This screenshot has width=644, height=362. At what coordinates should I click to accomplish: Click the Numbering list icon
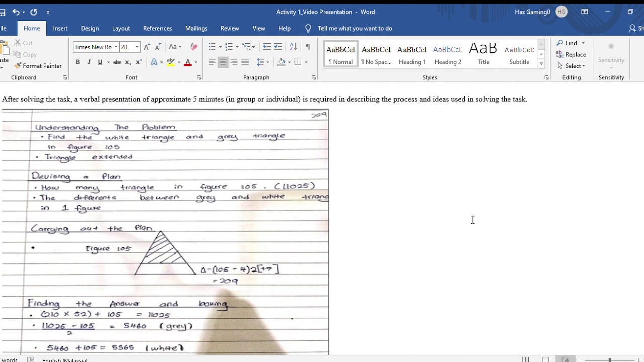[229, 47]
